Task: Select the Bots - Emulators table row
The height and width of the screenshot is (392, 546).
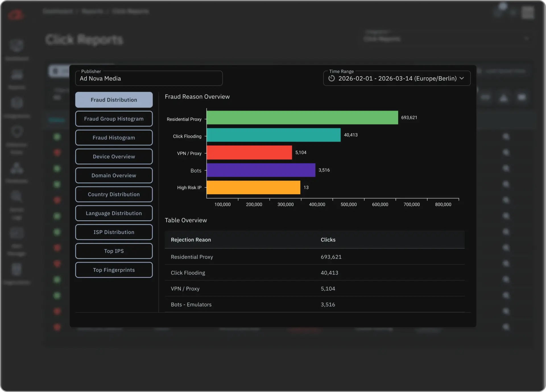Action: click(314, 304)
